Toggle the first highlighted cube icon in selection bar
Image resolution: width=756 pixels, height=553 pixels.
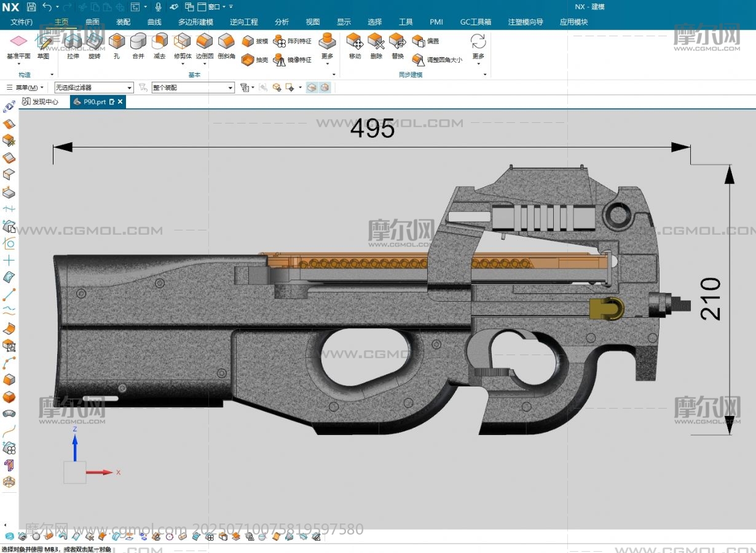(x=312, y=87)
